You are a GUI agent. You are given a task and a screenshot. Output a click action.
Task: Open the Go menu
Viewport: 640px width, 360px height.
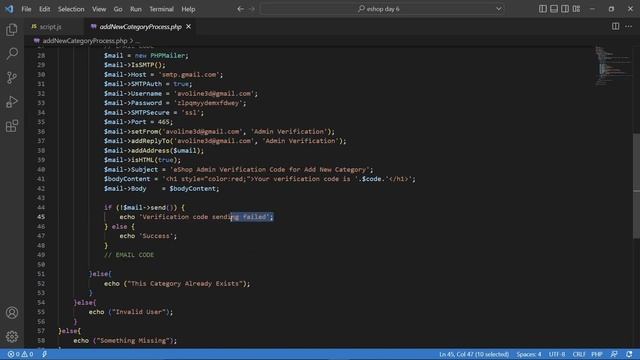coord(118,9)
